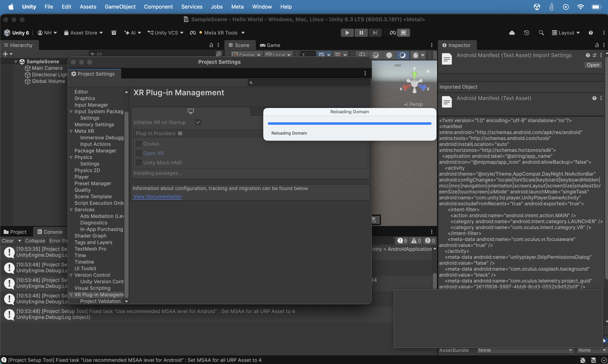Click the Clear button in Console
The width and height of the screenshot is (608, 364).
[x=8, y=241]
